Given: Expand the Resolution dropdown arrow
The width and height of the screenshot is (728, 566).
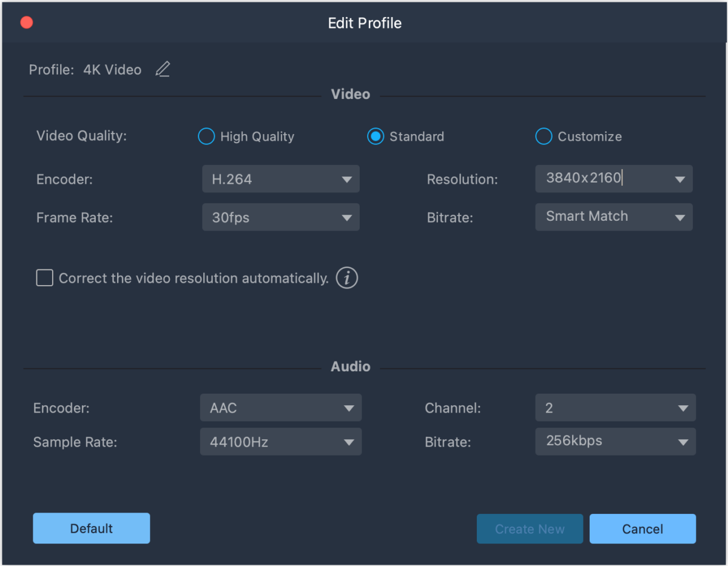Looking at the screenshot, I should [679, 180].
